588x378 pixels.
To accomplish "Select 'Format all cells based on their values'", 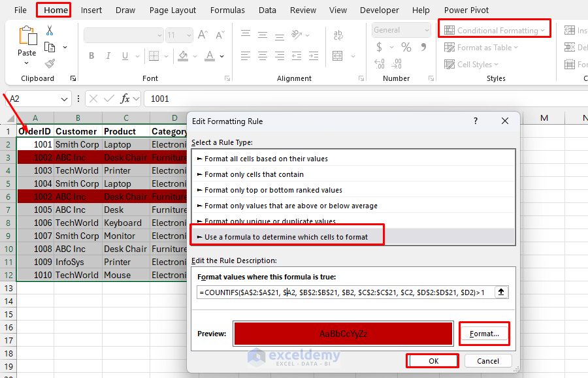I will tap(353, 159).
